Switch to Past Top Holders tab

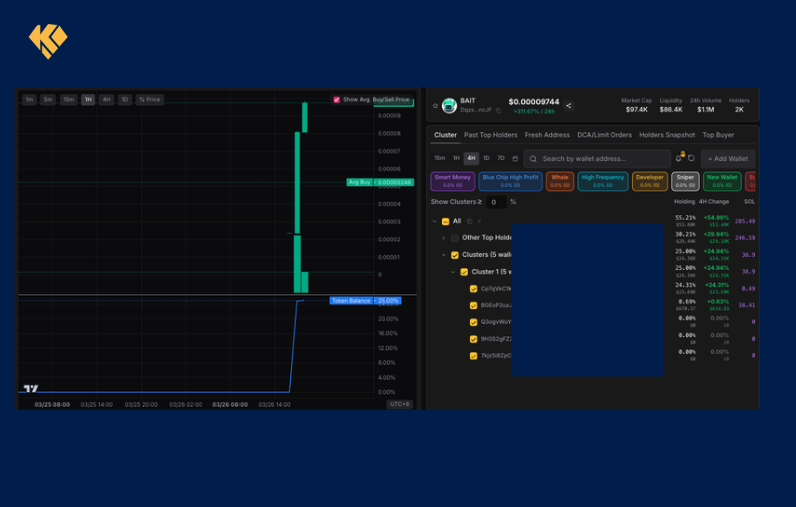(490, 135)
